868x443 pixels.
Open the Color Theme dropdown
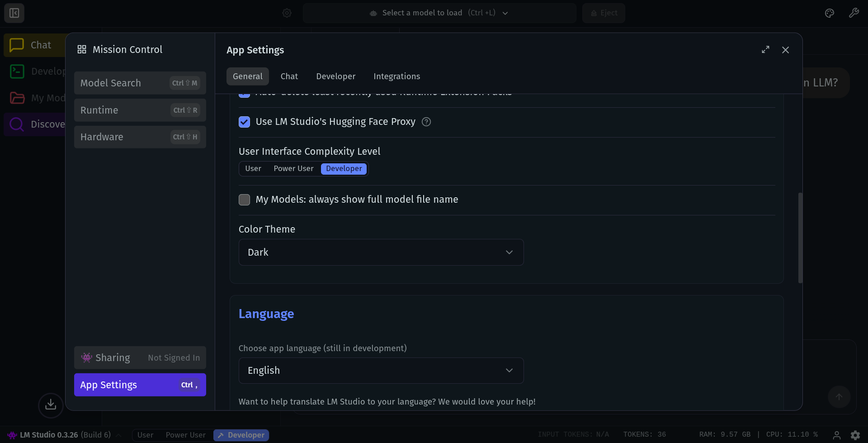tap(381, 252)
